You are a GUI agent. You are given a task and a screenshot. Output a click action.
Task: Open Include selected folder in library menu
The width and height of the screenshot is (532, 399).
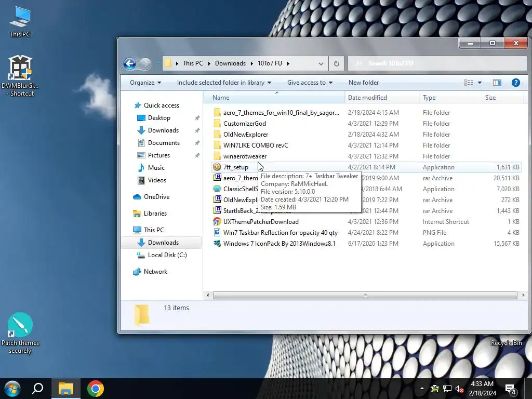224,83
